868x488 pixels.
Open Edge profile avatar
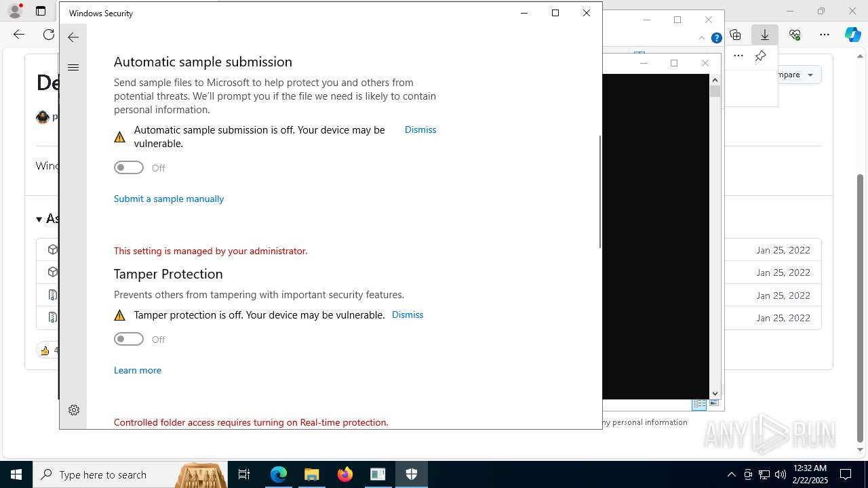(x=14, y=11)
